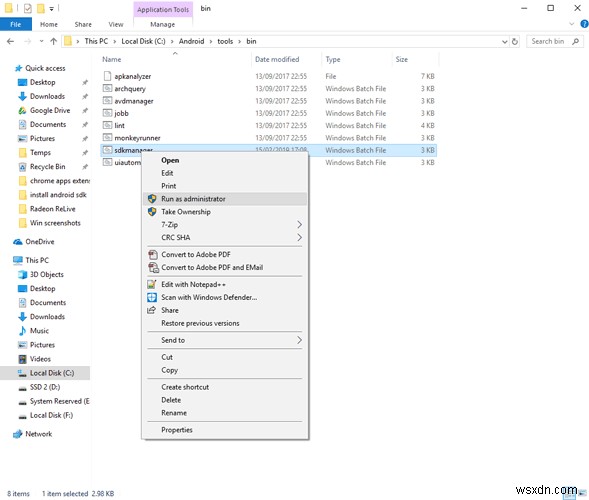Click the Network icon in sidebar
This screenshot has height=500, width=589.
tap(18, 434)
